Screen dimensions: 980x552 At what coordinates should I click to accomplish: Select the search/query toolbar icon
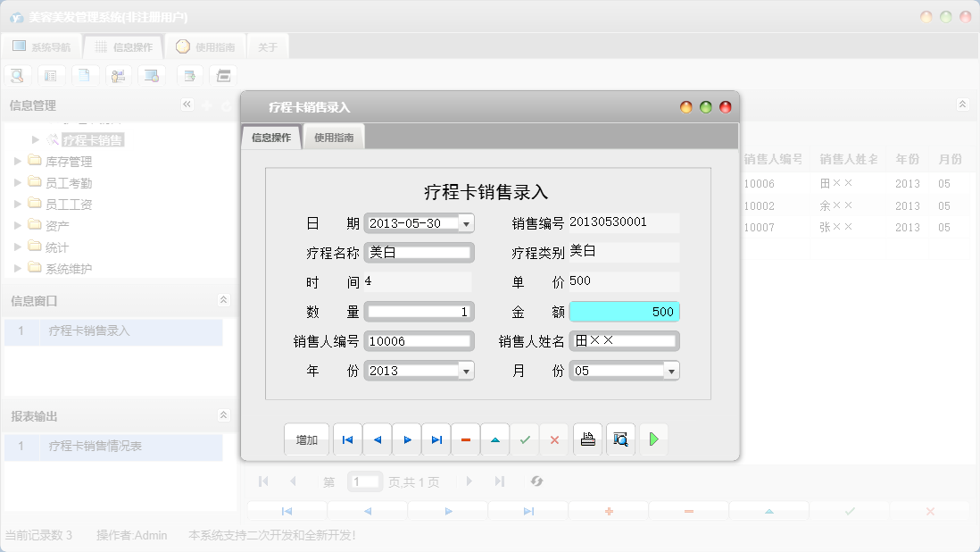[x=17, y=75]
